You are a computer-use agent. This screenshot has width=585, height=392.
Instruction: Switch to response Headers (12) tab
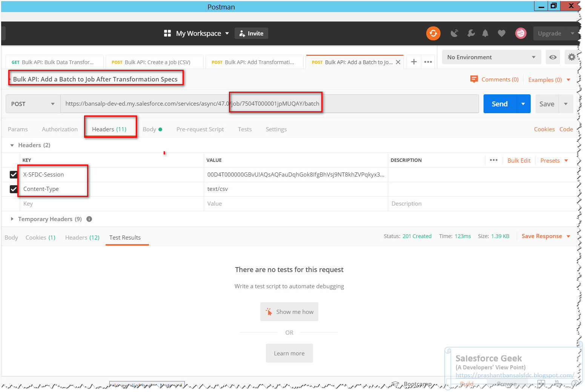82,237
